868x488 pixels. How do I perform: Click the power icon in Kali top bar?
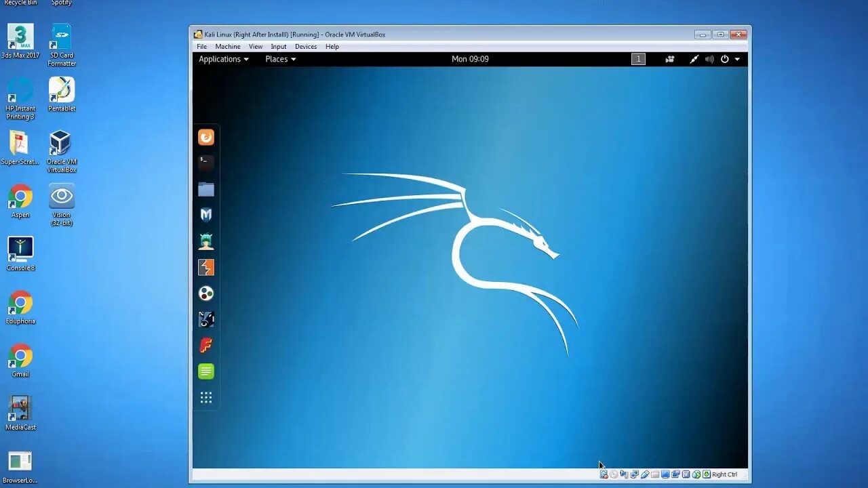(724, 59)
